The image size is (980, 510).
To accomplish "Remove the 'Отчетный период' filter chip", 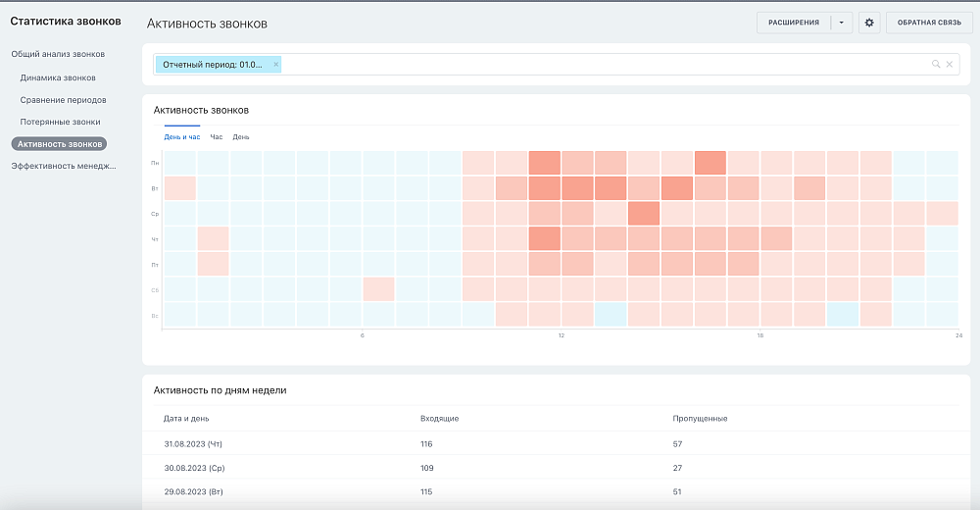I will [275, 65].
